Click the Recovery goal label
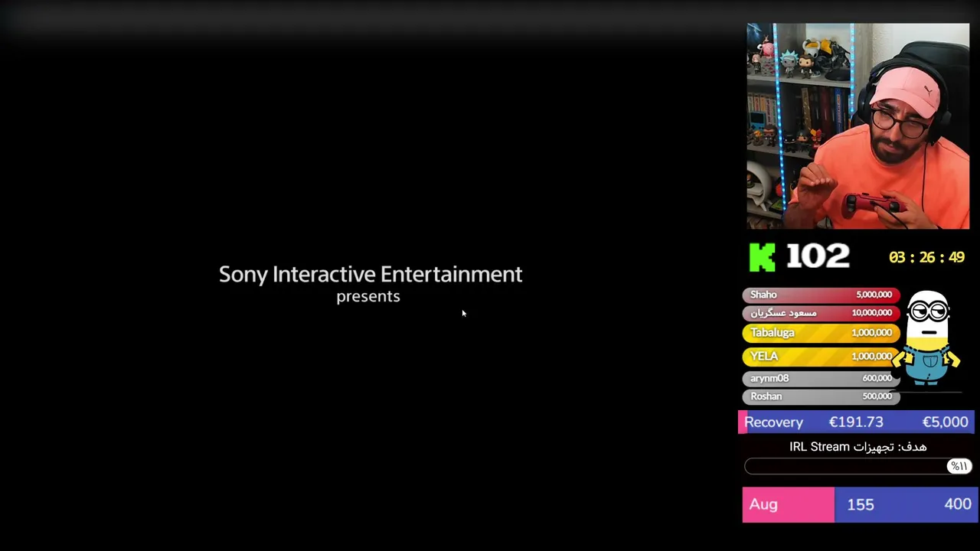This screenshot has width=980, height=551. point(773,422)
